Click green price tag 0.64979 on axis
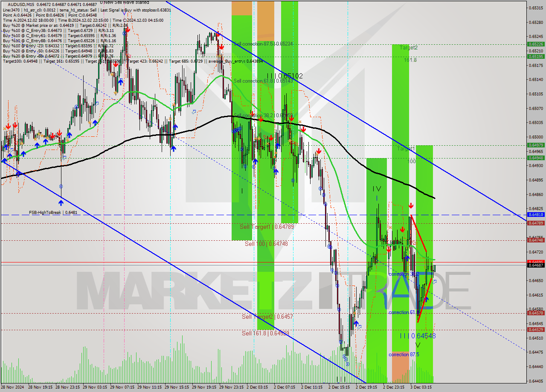The height and width of the screenshot is (392, 546). pos(536,145)
